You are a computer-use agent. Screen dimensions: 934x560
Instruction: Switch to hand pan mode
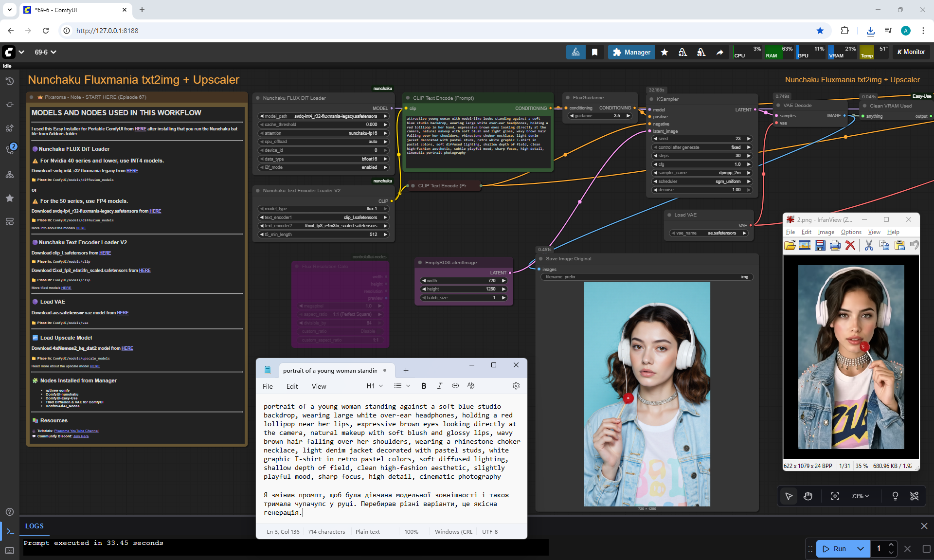pyautogui.click(x=808, y=496)
